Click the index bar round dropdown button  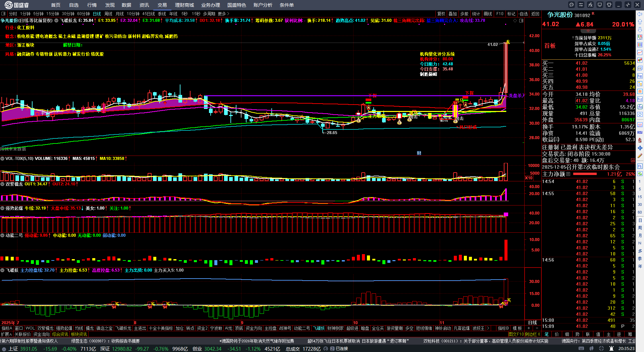pos(3,349)
